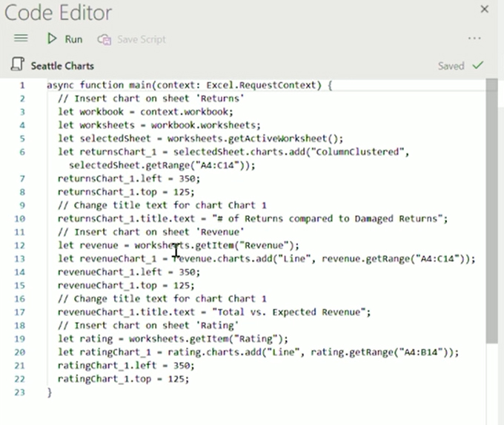This screenshot has height=425, width=504.
Task: Click the closing brace on line 23
Action: 50,392
